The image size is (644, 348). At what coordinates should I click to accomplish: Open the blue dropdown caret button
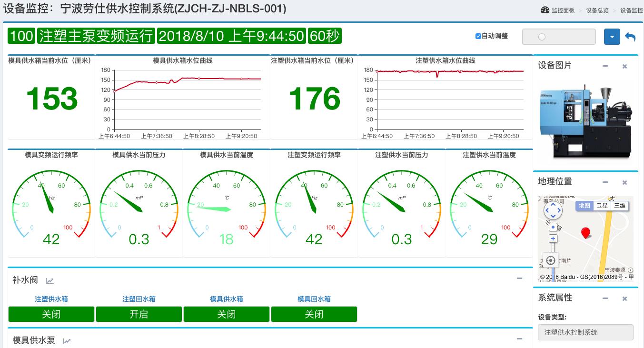click(x=612, y=37)
